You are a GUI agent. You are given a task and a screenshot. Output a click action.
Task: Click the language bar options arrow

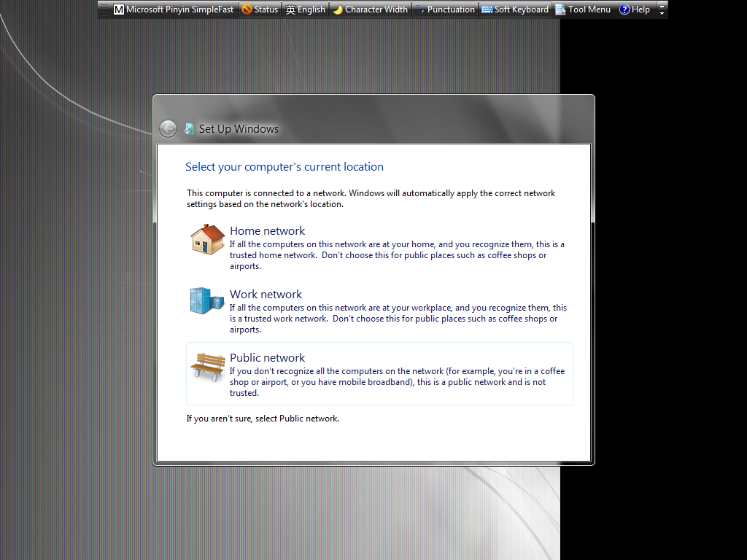tap(662, 13)
